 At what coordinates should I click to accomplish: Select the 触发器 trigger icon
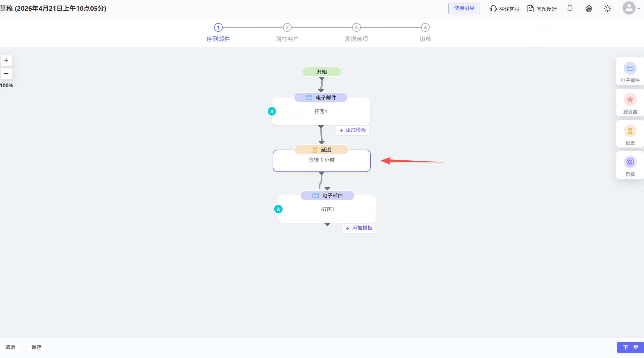tap(630, 100)
